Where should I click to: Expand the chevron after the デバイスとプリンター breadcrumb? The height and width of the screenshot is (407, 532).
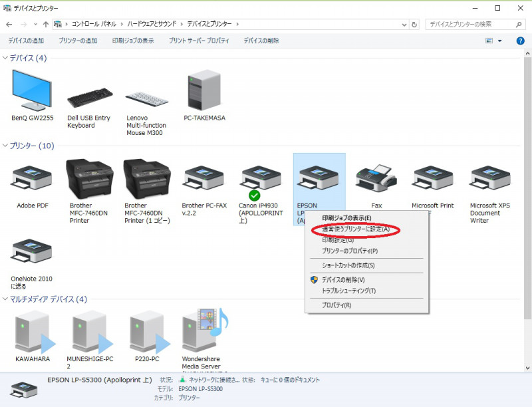[x=237, y=24]
